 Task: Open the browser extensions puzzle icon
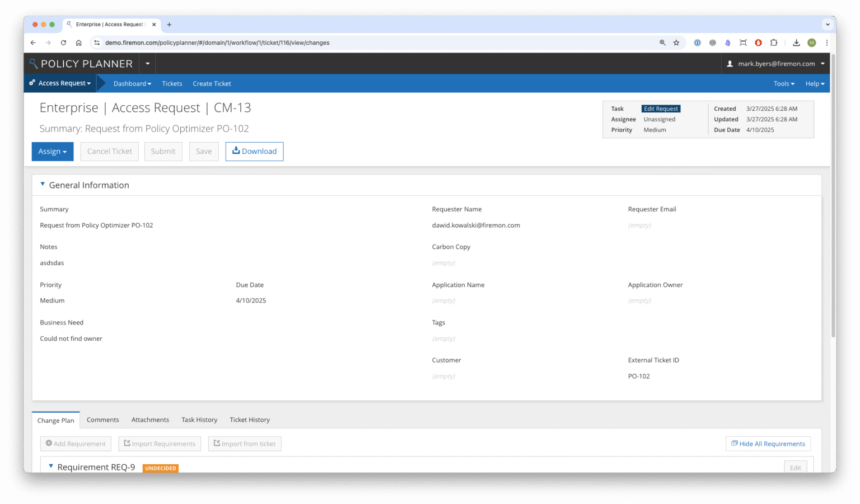(x=774, y=43)
